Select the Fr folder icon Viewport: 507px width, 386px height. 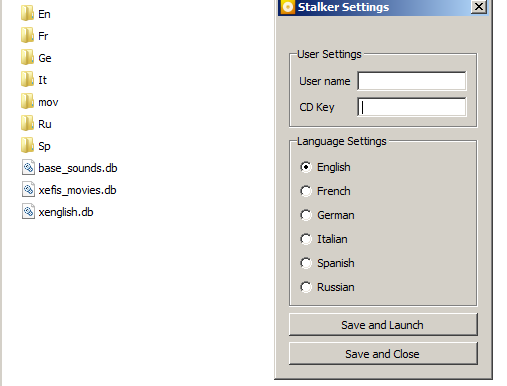pyautogui.click(x=27, y=36)
